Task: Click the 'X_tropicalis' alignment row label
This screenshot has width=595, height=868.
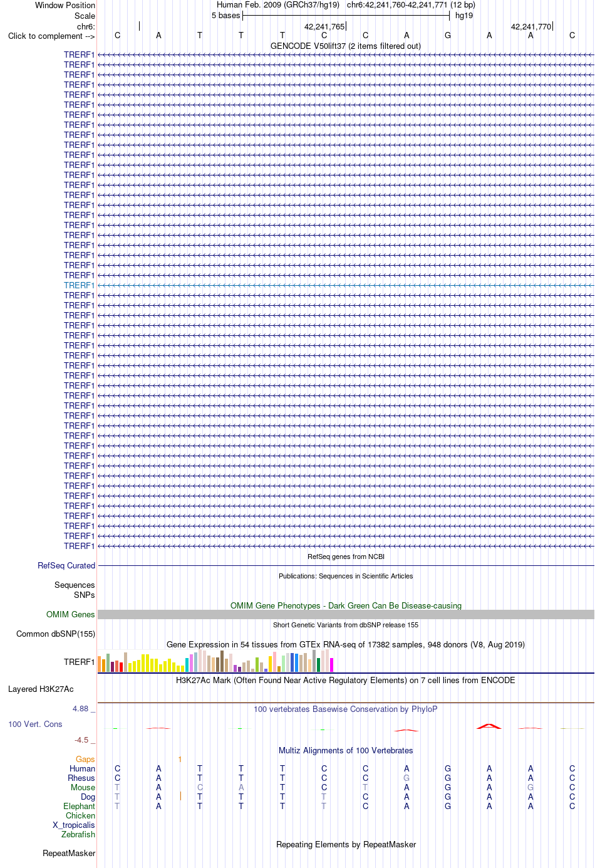Action: pos(74,825)
